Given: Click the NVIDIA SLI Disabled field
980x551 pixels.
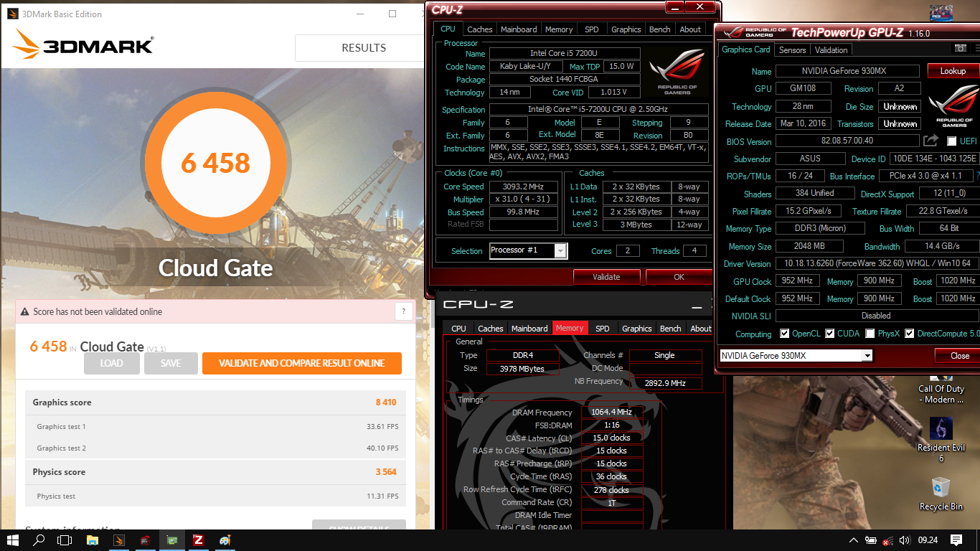Looking at the screenshot, I should 877,316.
